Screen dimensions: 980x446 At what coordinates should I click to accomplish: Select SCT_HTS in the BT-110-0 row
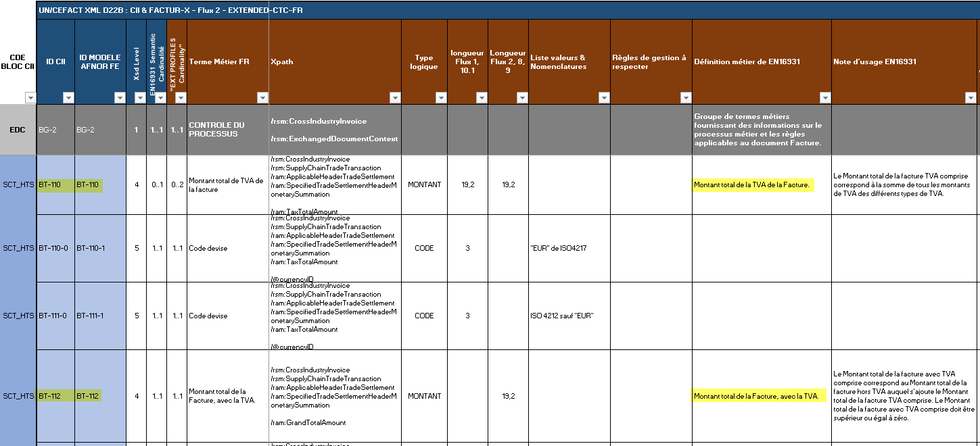tap(18, 248)
